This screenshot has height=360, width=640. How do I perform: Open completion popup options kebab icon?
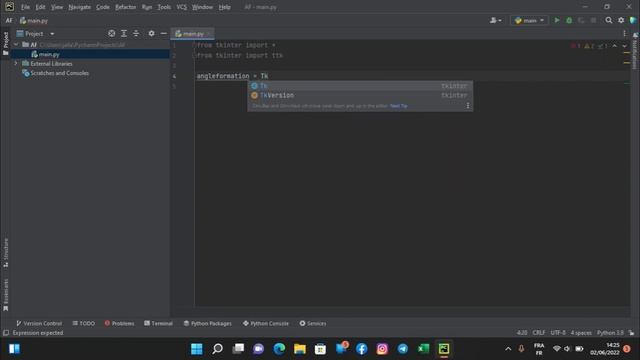coord(468,106)
